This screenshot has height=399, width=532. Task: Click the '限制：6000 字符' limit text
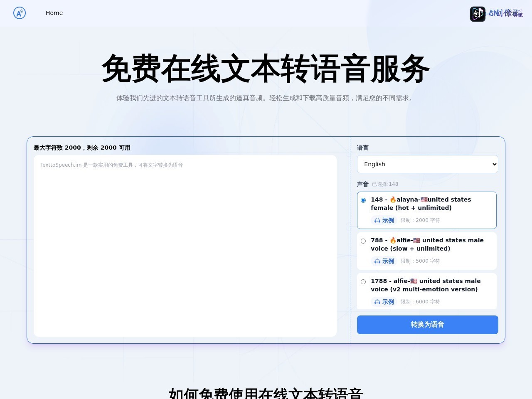tap(420, 302)
